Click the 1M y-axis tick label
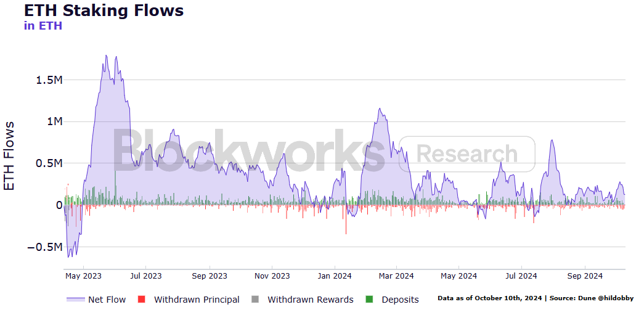644x315 pixels. (54, 121)
